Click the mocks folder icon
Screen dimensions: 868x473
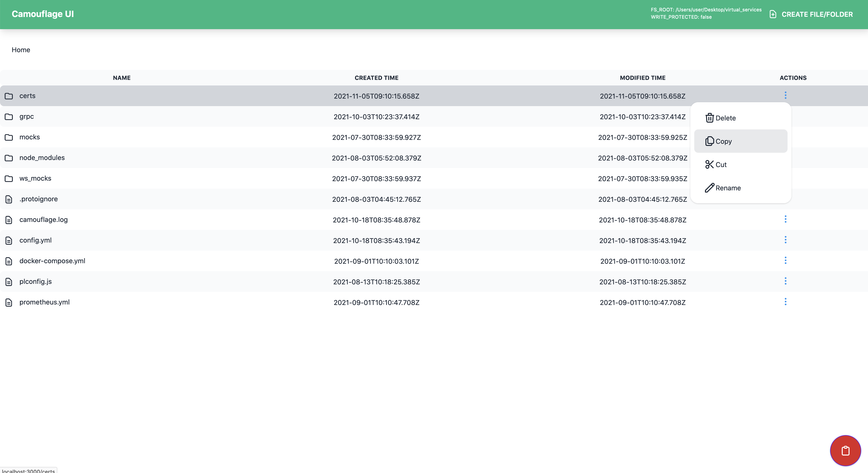(x=9, y=137)
